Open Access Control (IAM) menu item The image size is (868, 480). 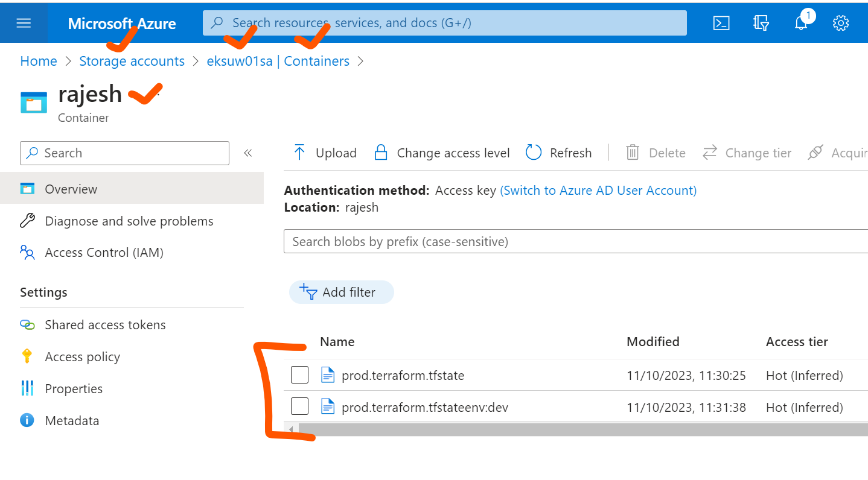tap(104, 253)
